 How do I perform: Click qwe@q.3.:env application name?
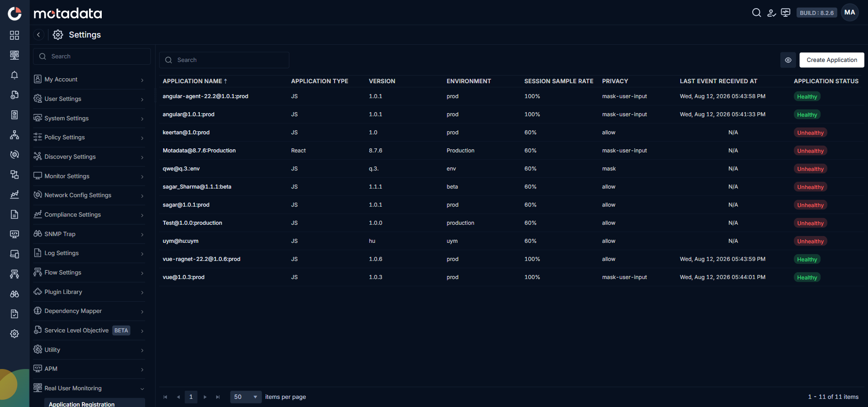pyautogui.click(x=181, y=169)
